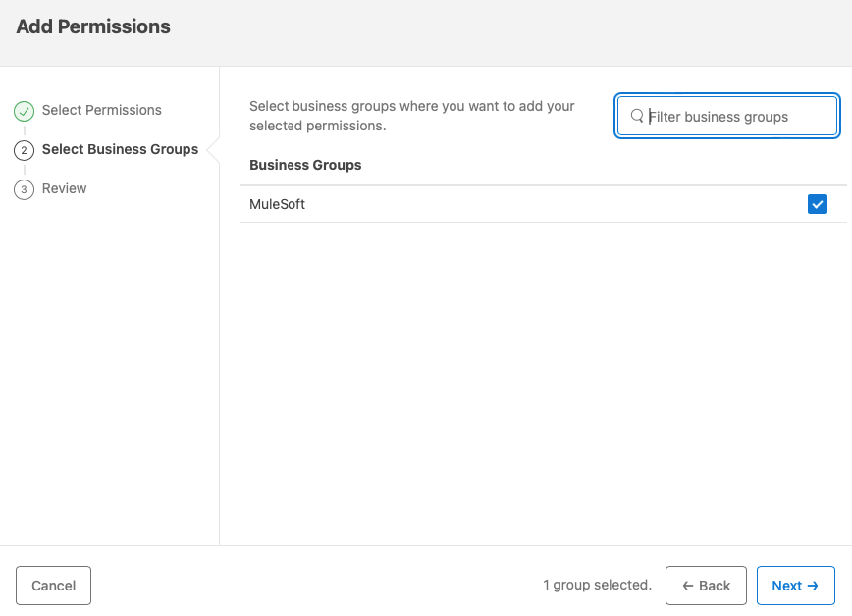
Task: Select the Select Business Groups step
Action: pyautogui.click(x=120, y=149)
